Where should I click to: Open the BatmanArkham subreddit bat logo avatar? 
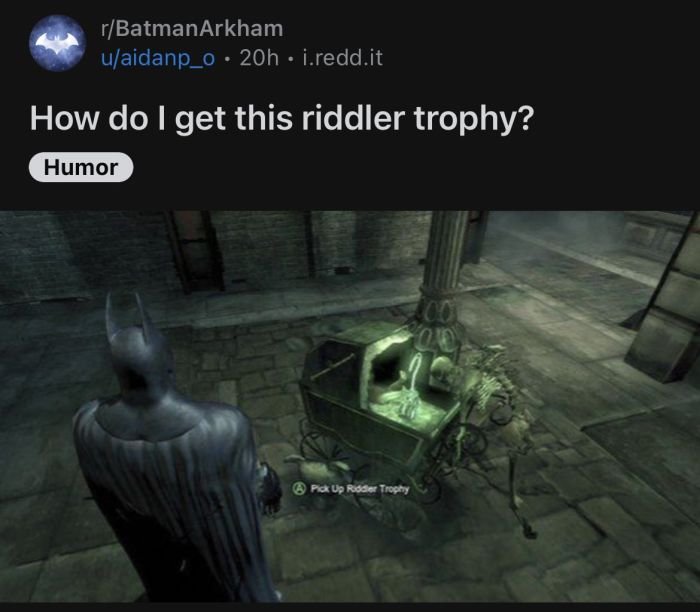tap(58, 43)
